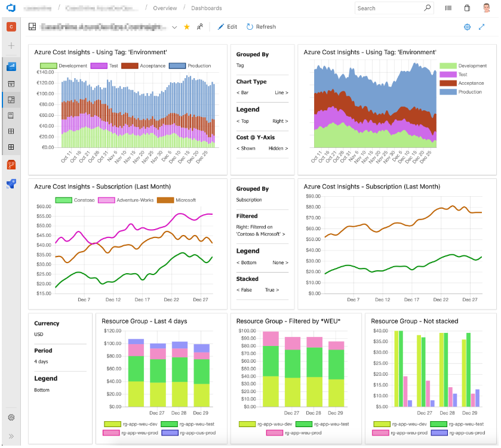The image size is (501, 448).
Task: Open dashboard settings gear icon
Action: tap(467, 27)
